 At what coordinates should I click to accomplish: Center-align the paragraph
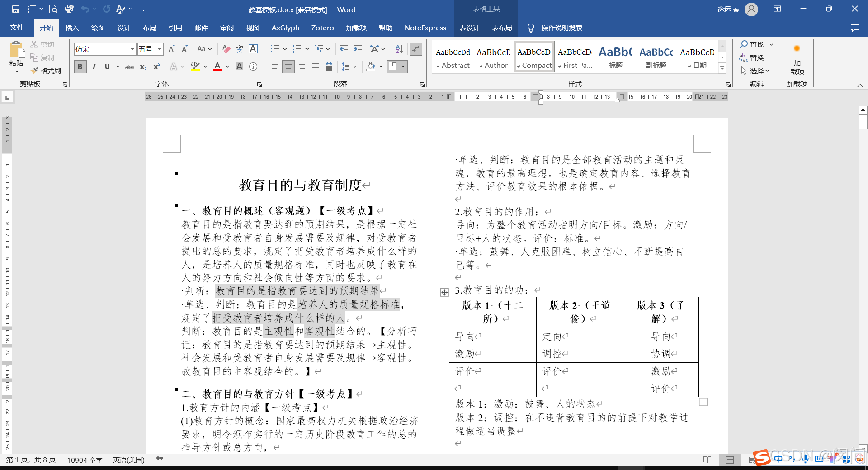coord(288,67)
